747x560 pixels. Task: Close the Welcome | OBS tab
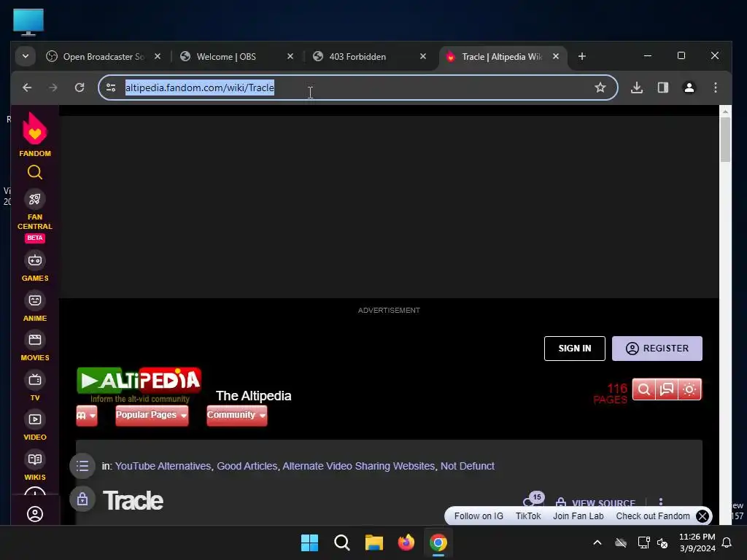pos(290,57)
